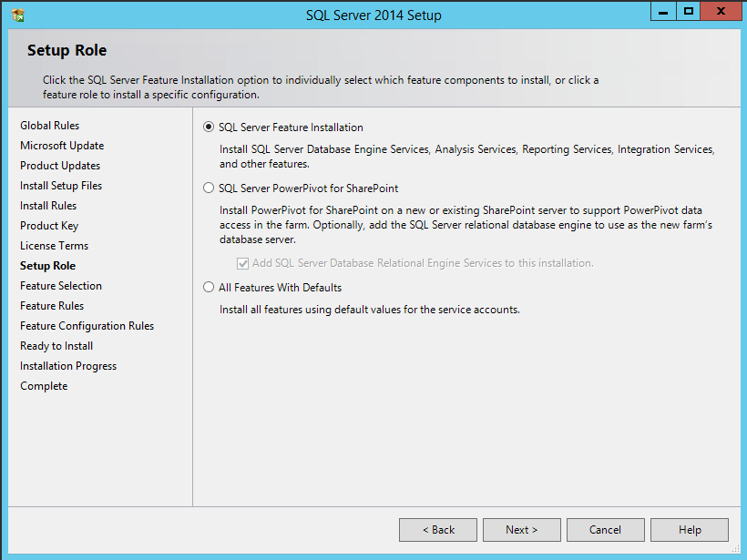Click the Next button

521,529
